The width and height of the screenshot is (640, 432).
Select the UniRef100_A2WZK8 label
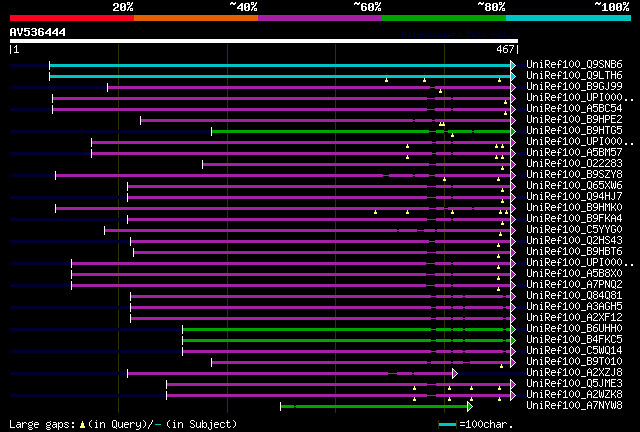(574, 395)
